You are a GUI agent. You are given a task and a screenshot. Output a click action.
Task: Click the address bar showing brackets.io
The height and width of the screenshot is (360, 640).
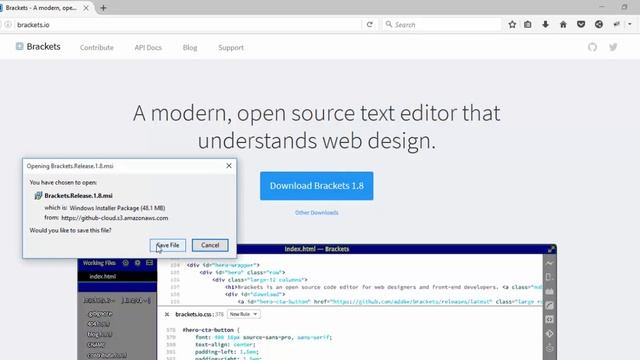click(188, 25)
